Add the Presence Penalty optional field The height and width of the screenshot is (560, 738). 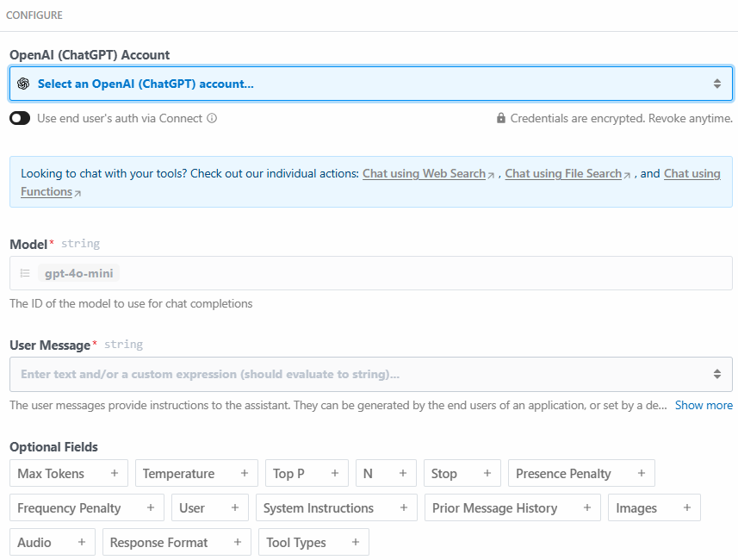coord(581,473)
